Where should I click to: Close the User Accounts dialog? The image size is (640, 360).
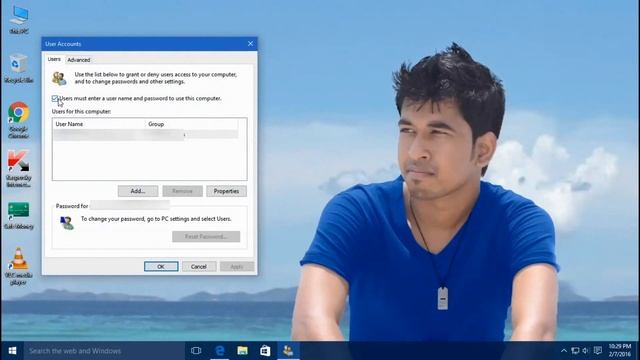pyautogui.click(x=250, y=44)
